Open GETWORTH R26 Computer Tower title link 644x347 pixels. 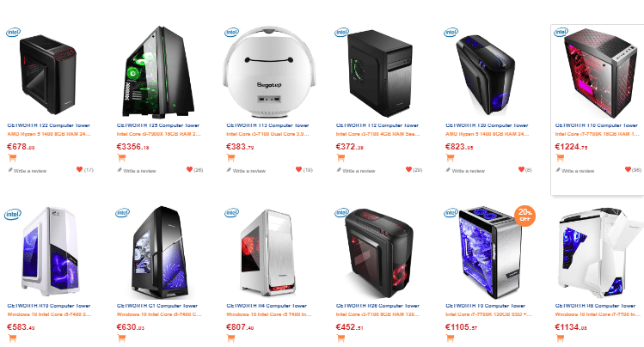pyautogui.click(x=377, y=306)
